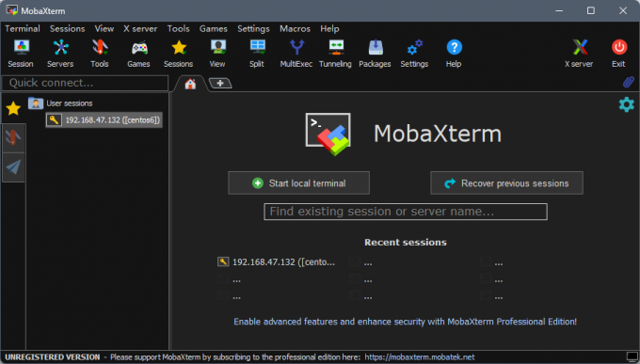Select the Macros paper plane sidebar tab

13,167
